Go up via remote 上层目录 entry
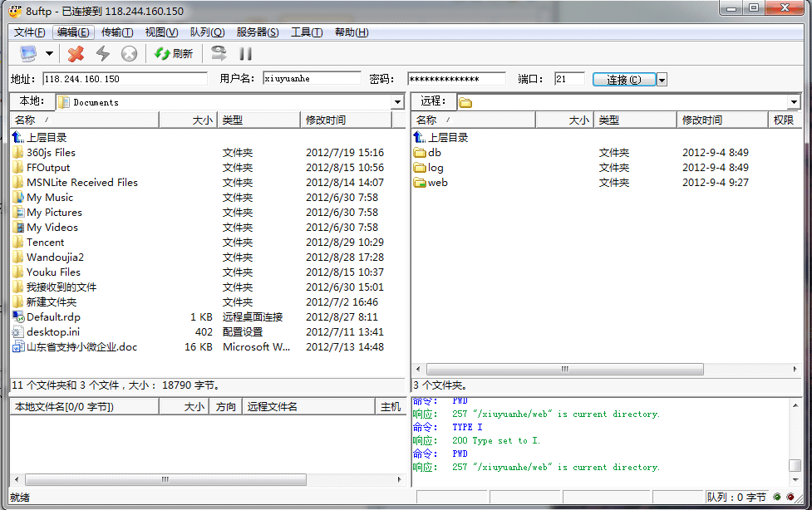812x510 pixels. tap(447, 138)
